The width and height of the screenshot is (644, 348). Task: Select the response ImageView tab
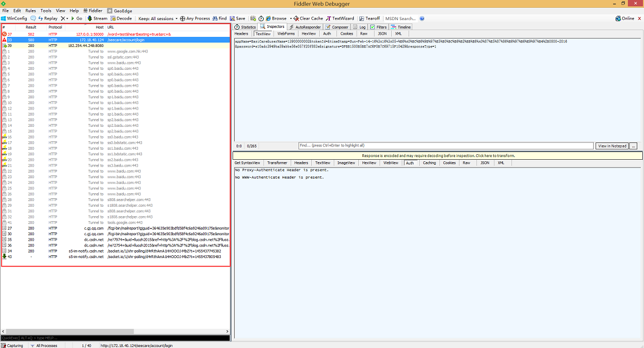[x=346, y=163]
